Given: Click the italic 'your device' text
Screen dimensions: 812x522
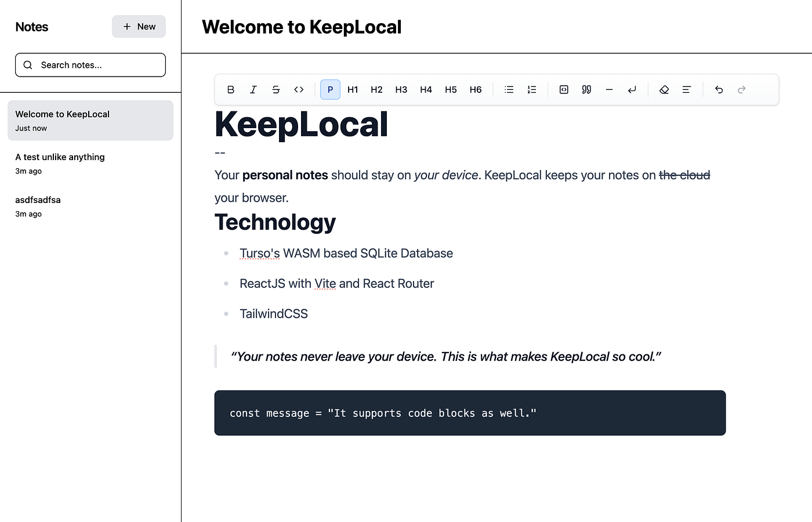Looking at the screenshot, I should pyautogui.click(x=446, y=175).
